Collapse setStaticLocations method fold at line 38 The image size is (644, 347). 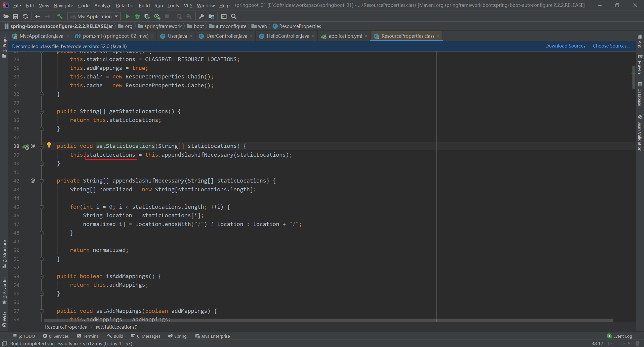(x=42, y=146)
